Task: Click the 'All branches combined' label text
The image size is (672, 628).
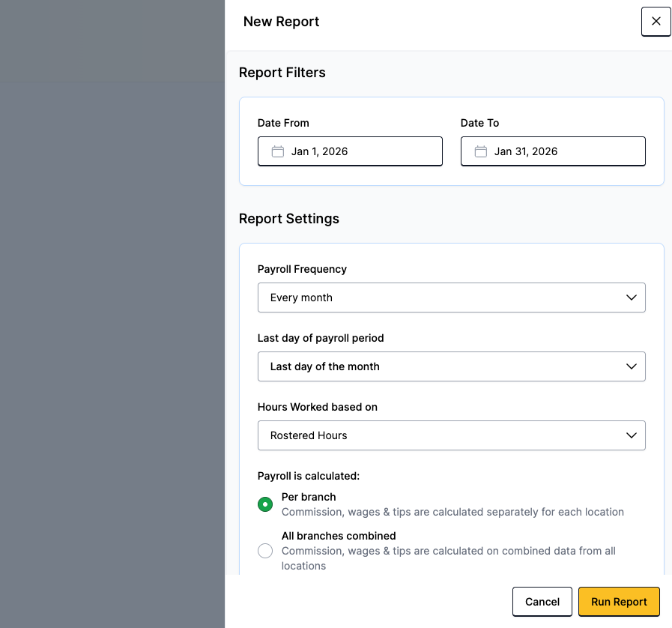Action: pos(339,536)
